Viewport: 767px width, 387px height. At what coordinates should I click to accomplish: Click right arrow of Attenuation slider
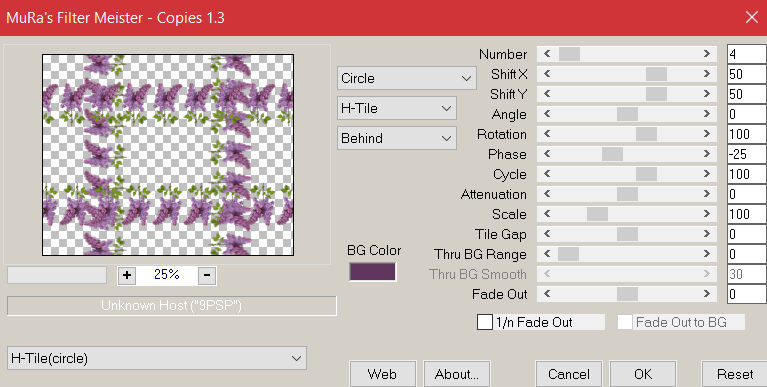(707, 194)
